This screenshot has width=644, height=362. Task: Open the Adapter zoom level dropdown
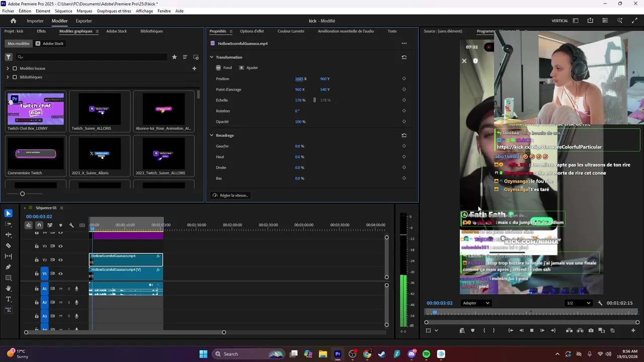476,303
